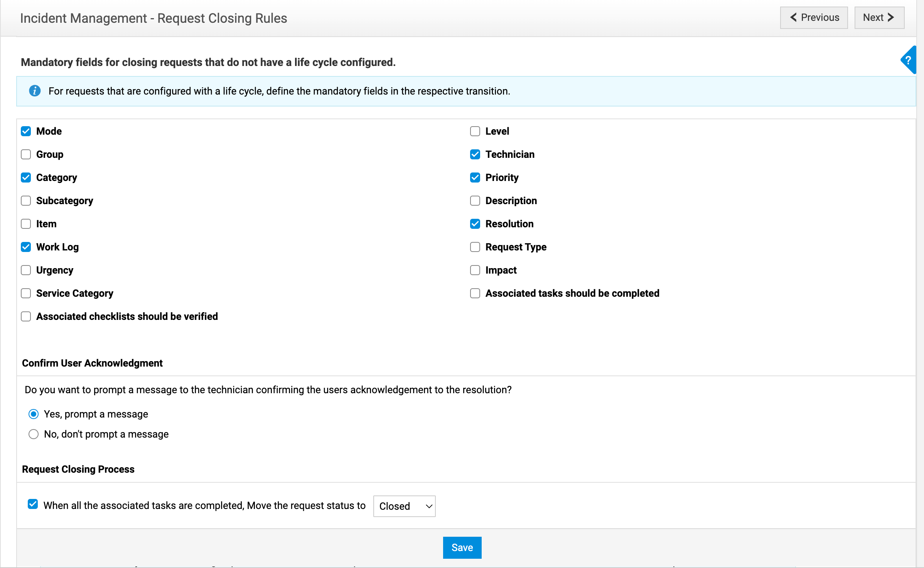
Task: Click the info icon in blue banner
Action: pos(35,91)
